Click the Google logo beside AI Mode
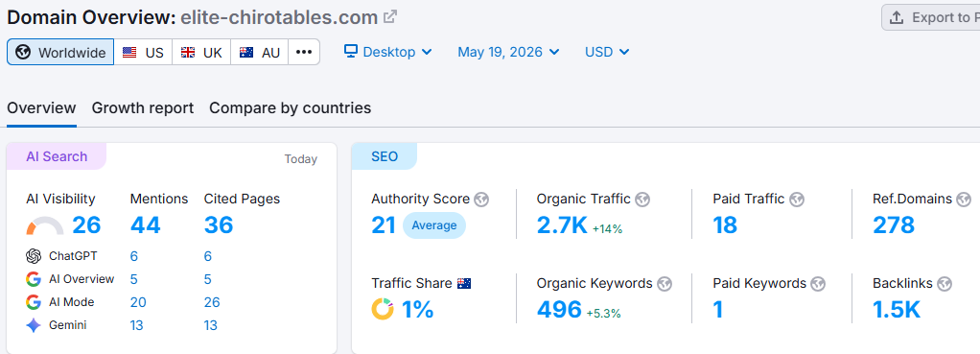980x354 pixels. [x=34, y=302]
